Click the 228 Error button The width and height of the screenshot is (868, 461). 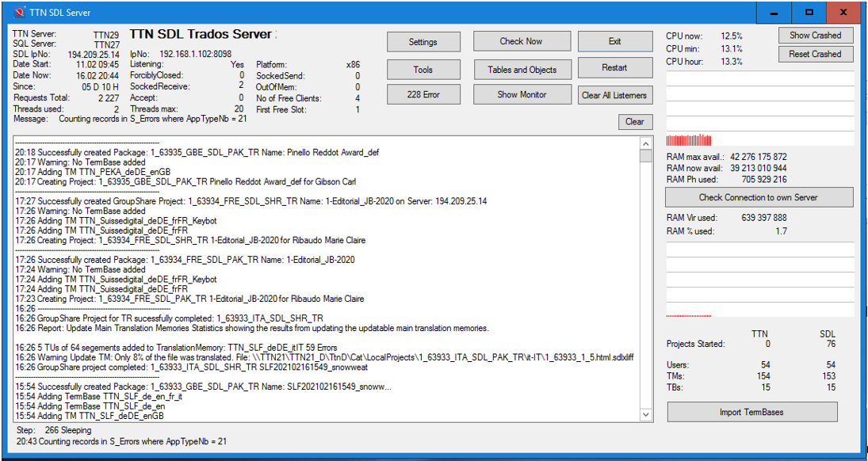(423, 94)
